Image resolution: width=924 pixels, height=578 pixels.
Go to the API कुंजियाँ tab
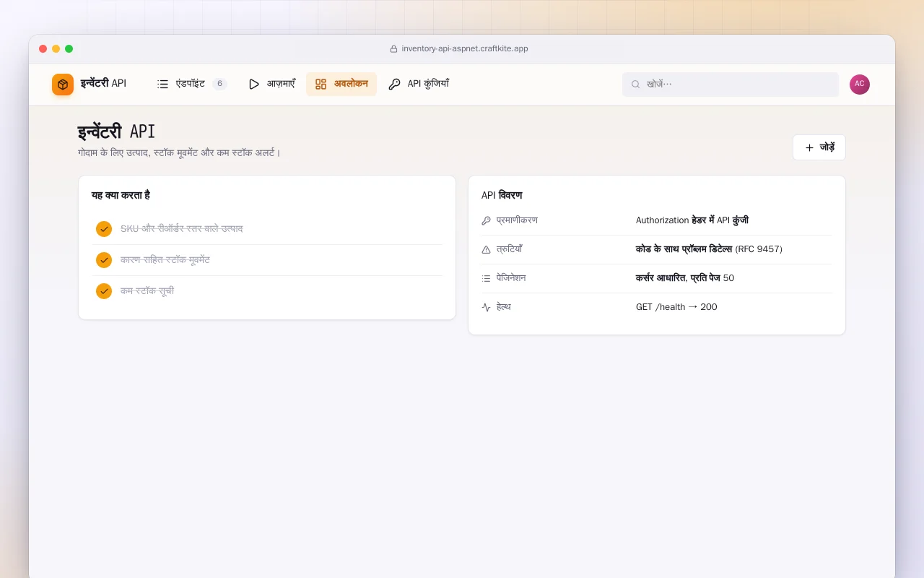click(x=419, y=84)
